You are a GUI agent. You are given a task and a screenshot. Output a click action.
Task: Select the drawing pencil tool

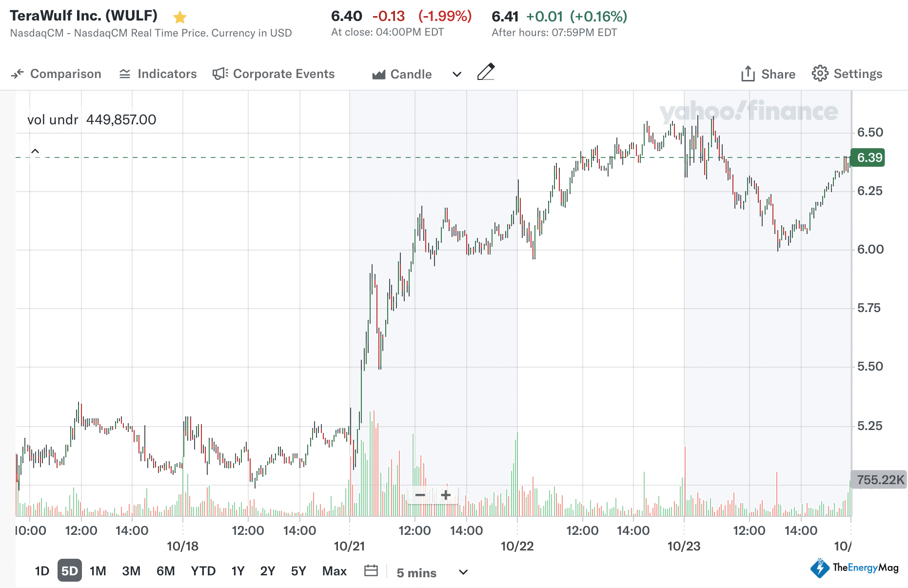[486, 72]
